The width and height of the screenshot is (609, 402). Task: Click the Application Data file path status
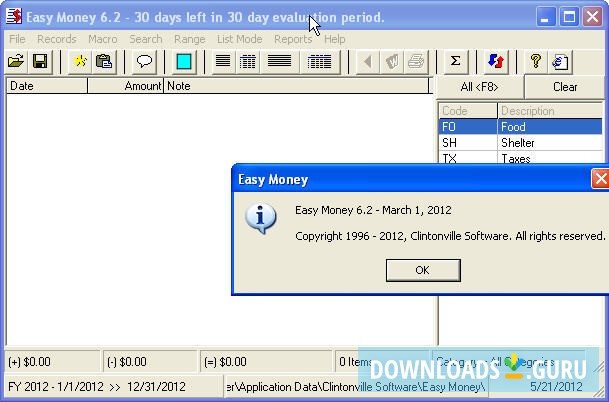[356, 387]
